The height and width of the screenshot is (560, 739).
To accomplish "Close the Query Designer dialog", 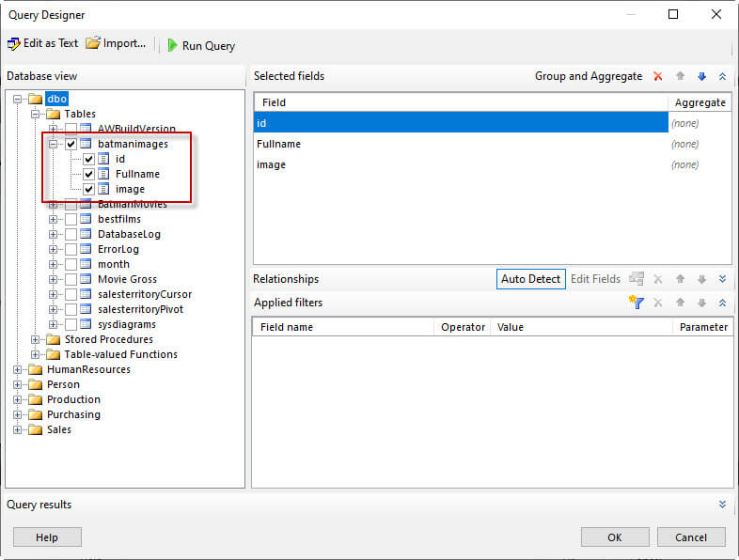I will (716, 14).
